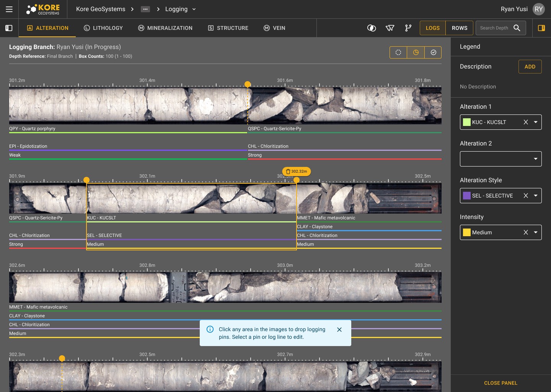Clear the SEL - SELECTIVE selection
Image resolution: width=551 pixels, height=392 pixels.
[x=526, y=196]
